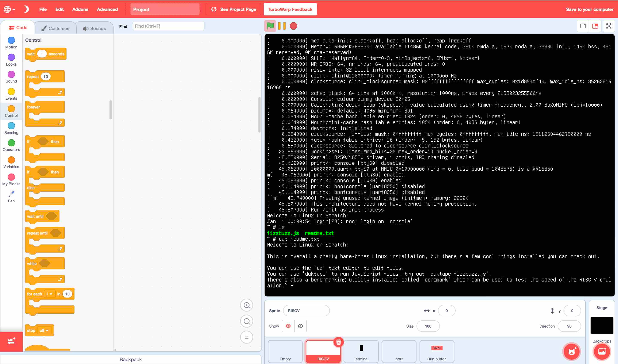Select the Control block category

tap(11, 111)
